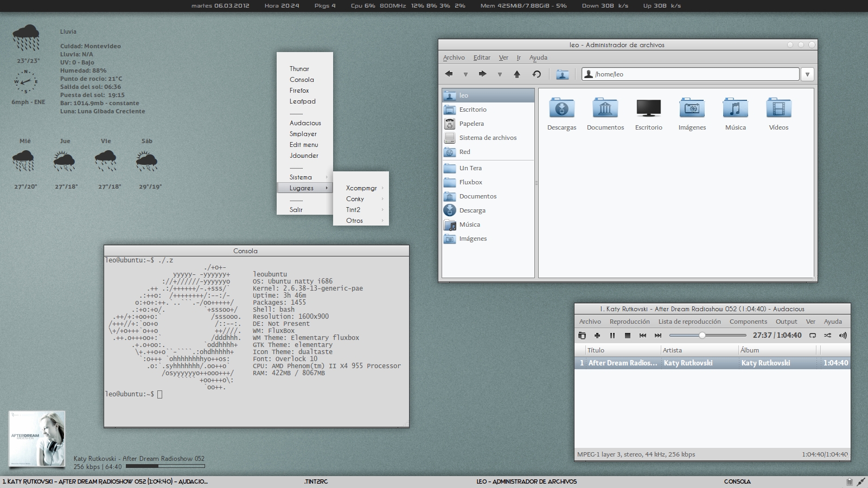The height and width of the screenshot is (488, 868).
Task: Switch to .tint2rc in the taskbar
Action: point(316,481)
